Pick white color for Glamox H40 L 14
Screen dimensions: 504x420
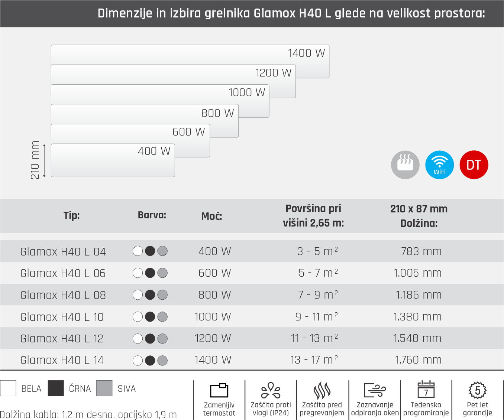tap(138, 360)
